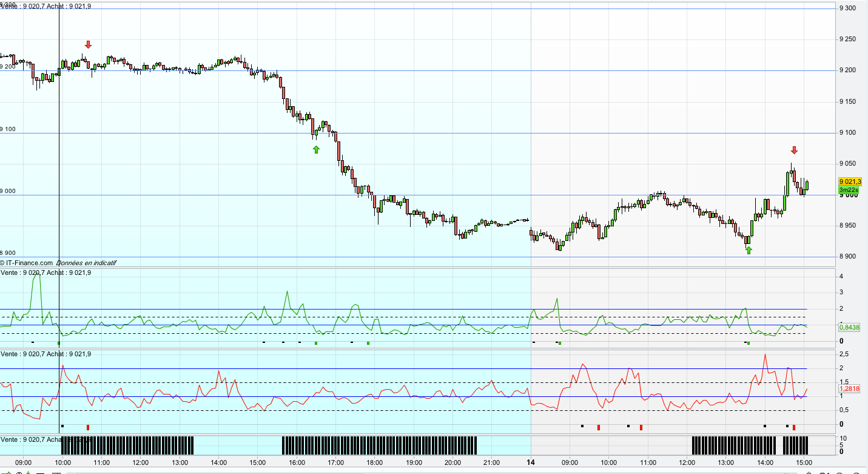
Task: Click the 8 950 price axis label
Action: pos(847,225)
